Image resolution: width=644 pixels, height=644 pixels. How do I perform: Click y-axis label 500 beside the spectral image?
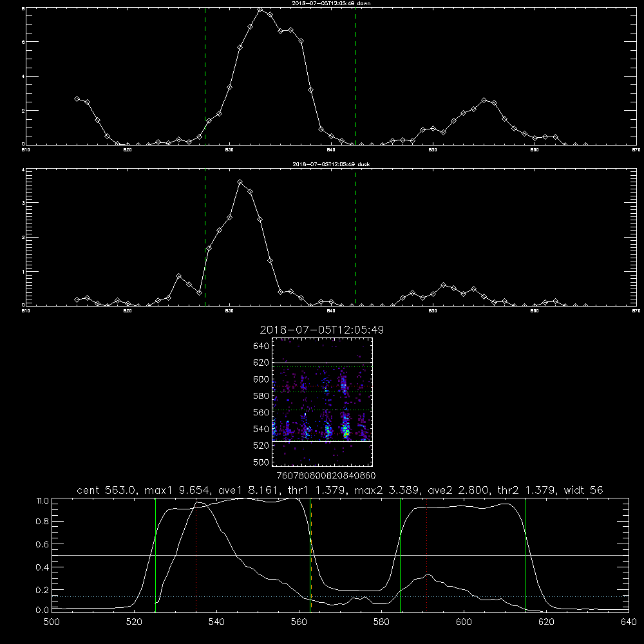pyautogui.click(x=261, y=462)
